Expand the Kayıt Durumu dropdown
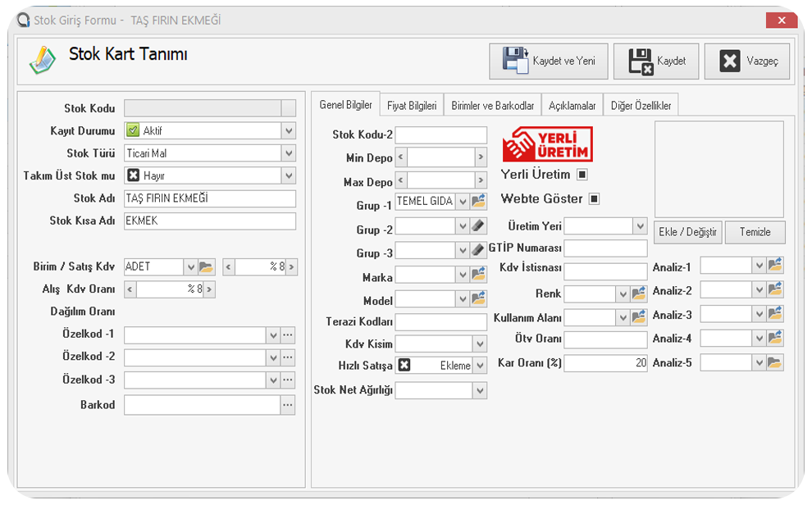 [288, 130]
